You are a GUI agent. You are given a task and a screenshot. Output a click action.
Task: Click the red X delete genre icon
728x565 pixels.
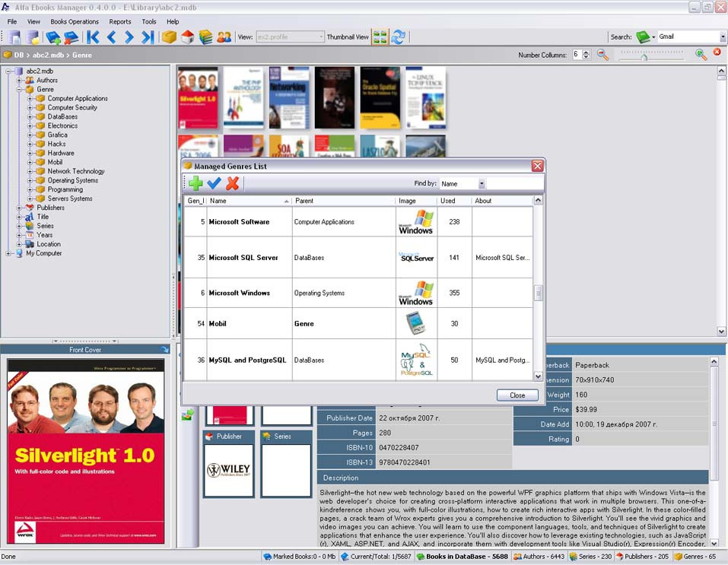coord(232,183)
